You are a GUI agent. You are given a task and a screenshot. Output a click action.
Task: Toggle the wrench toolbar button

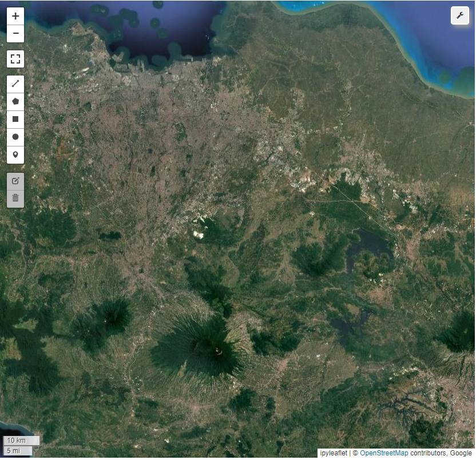pos(459,15)
